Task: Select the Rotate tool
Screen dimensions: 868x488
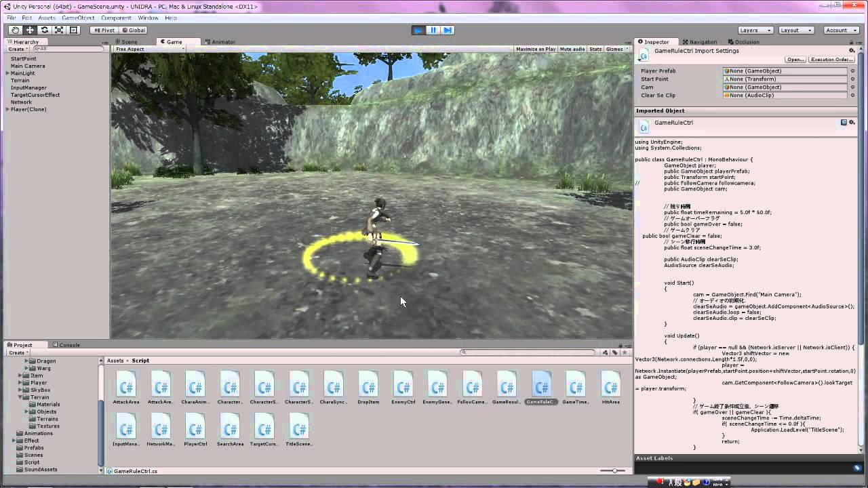Action: [44, 30]
